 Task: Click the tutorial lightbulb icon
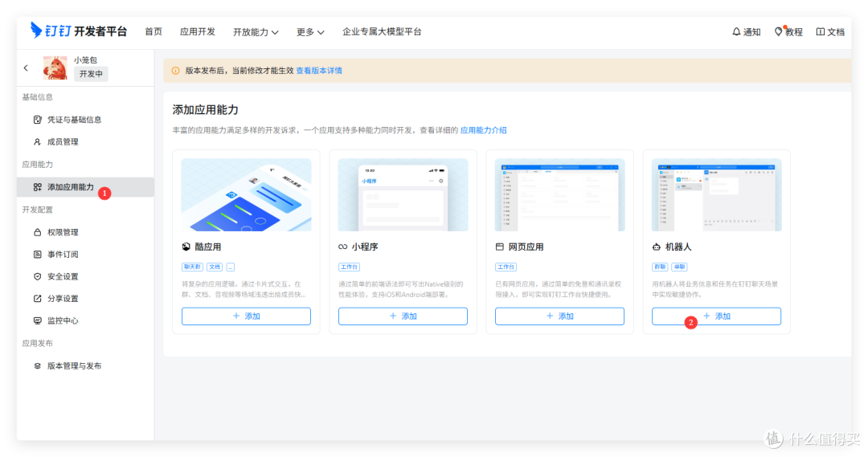(778, 31)
